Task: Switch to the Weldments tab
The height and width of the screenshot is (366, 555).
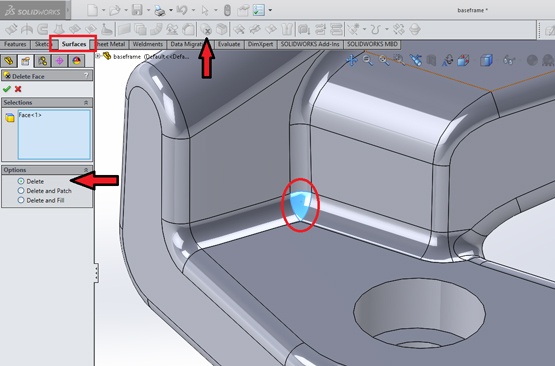Action: (x=148, y=44)
